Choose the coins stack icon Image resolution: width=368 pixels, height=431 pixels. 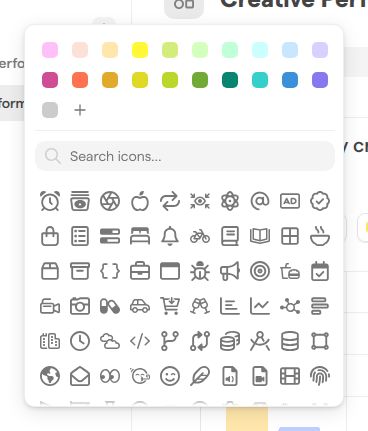tap(230, 341)
